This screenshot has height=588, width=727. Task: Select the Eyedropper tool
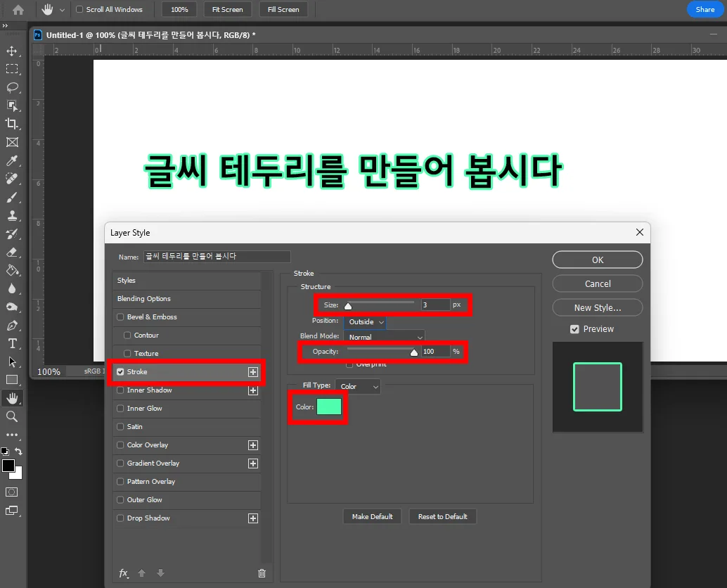[11, 160]
